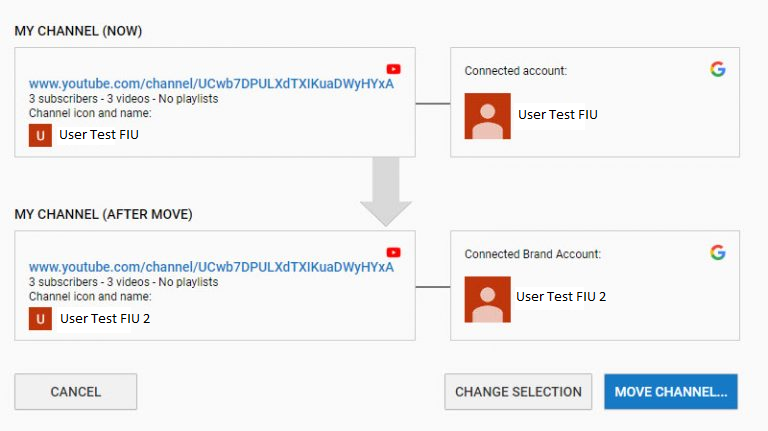Click the User Test FIU connected account name
768x431 pixels.
(558, 115)
